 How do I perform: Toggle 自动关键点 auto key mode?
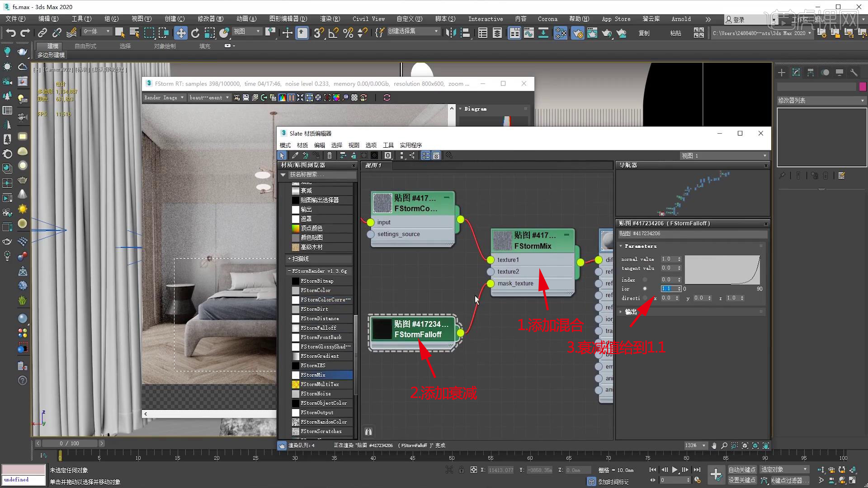tap(742, 469)
